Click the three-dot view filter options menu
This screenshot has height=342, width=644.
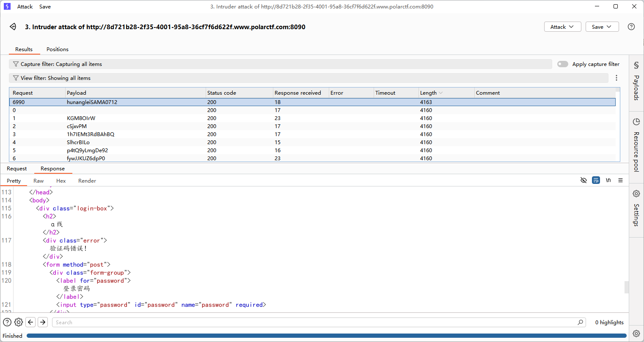tap(616, 78)
